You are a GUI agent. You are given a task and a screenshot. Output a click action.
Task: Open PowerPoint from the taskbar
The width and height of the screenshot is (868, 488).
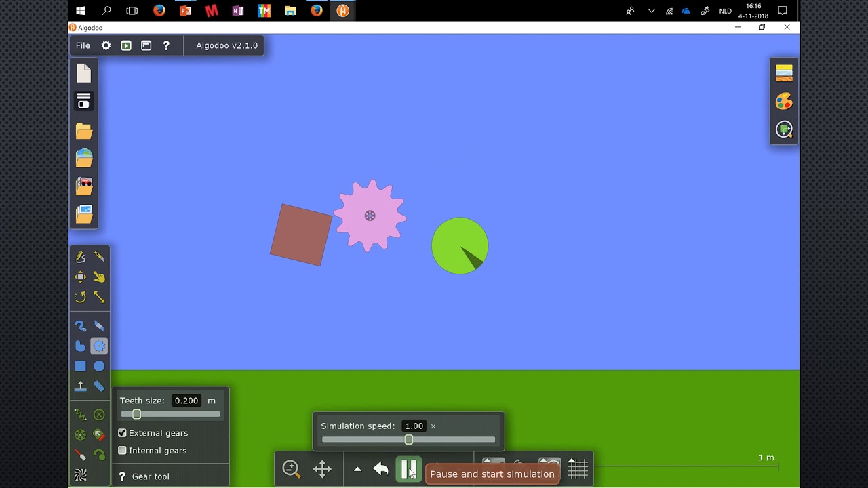(185, 10)
